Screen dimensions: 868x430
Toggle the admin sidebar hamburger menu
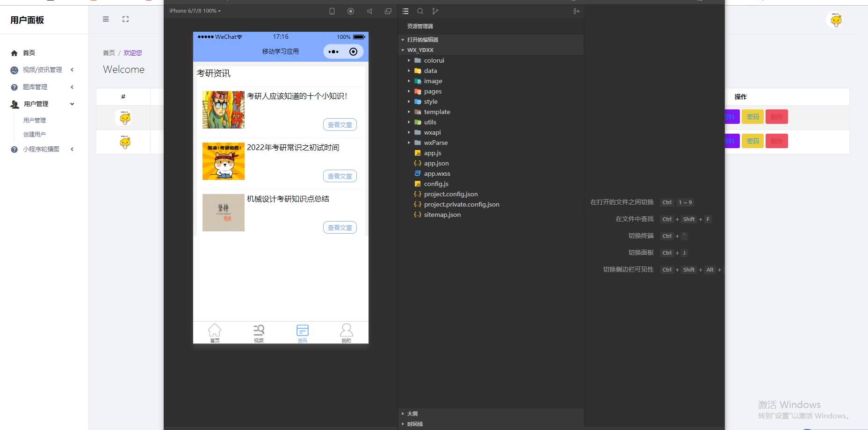(x=106, y=19)
